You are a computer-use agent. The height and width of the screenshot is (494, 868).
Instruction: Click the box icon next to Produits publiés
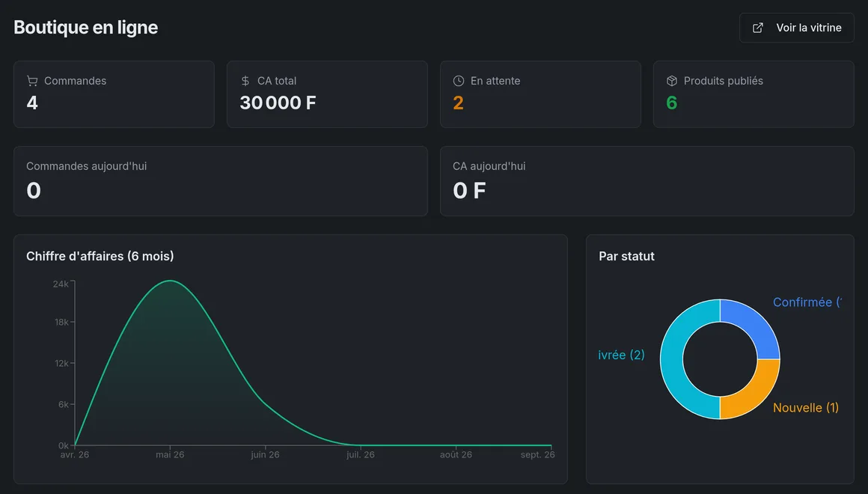pos(671,81)
